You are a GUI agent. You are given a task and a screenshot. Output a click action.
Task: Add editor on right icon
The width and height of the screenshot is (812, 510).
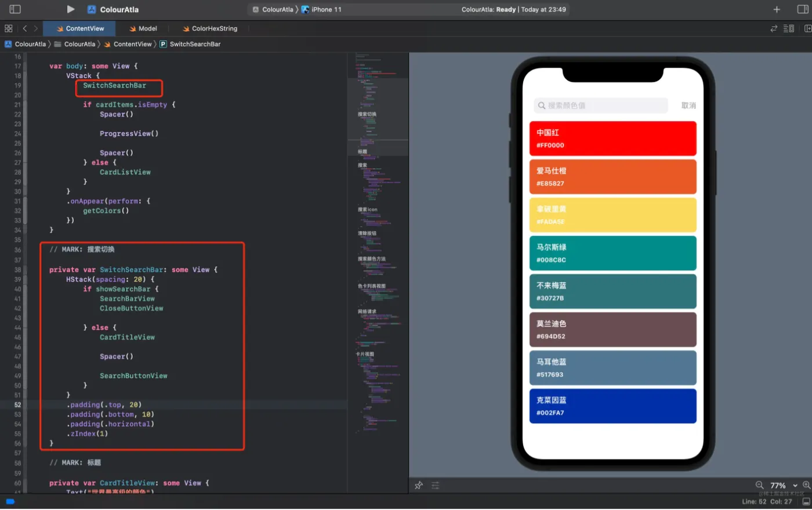pos(807,28)
